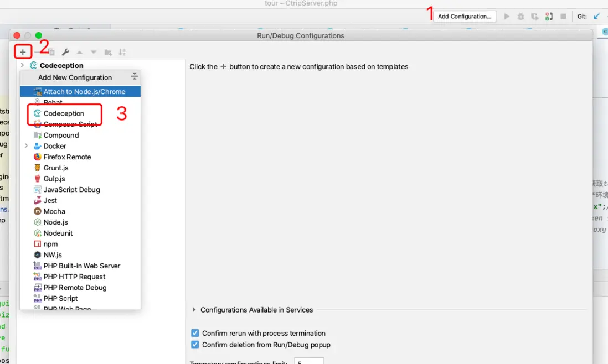Screen dimensions: 608x364
Task: Choose Codeception from the configuration list
Action: pyautogui.click(x=80, y=113)
